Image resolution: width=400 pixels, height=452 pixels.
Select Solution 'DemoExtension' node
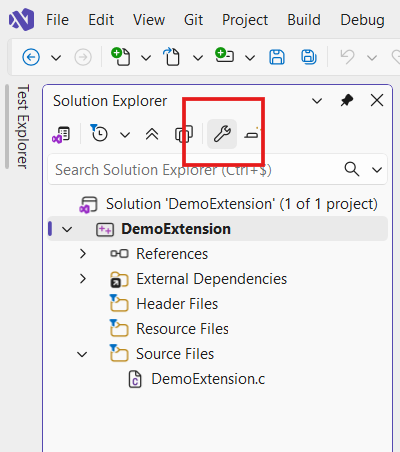click(x=242, y=204)
